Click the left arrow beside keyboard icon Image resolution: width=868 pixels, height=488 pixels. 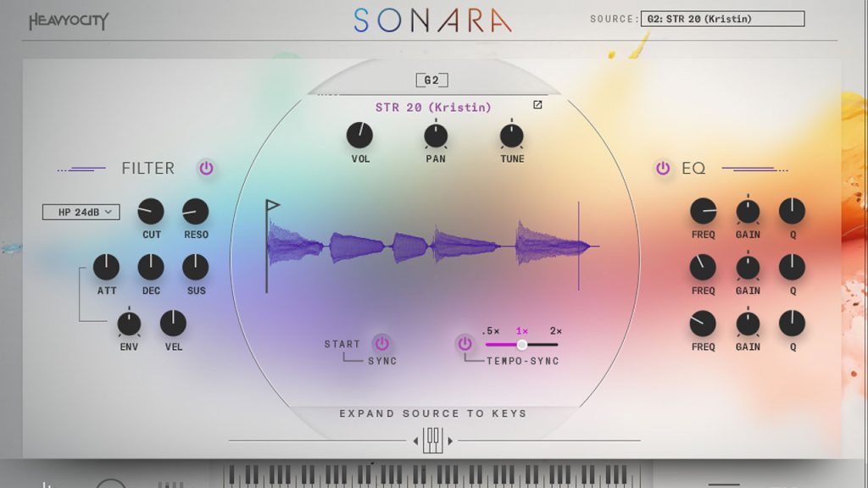coord(415,441)
